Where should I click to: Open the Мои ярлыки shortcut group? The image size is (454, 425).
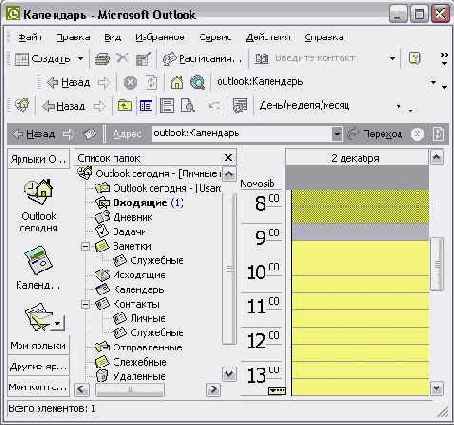click(x=38, y=346)
